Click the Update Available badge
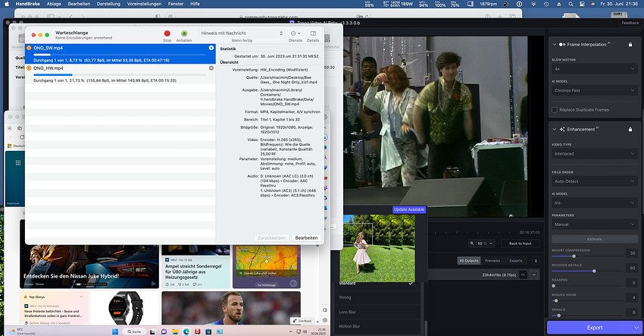Image resolution: width=644 pixels, height=336 pixels. point(409,209)
